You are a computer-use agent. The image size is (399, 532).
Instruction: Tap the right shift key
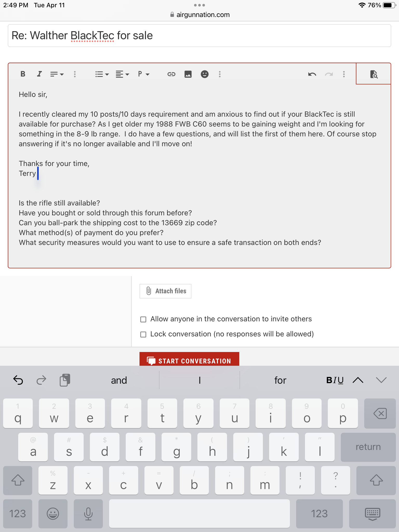click(376, 480)
